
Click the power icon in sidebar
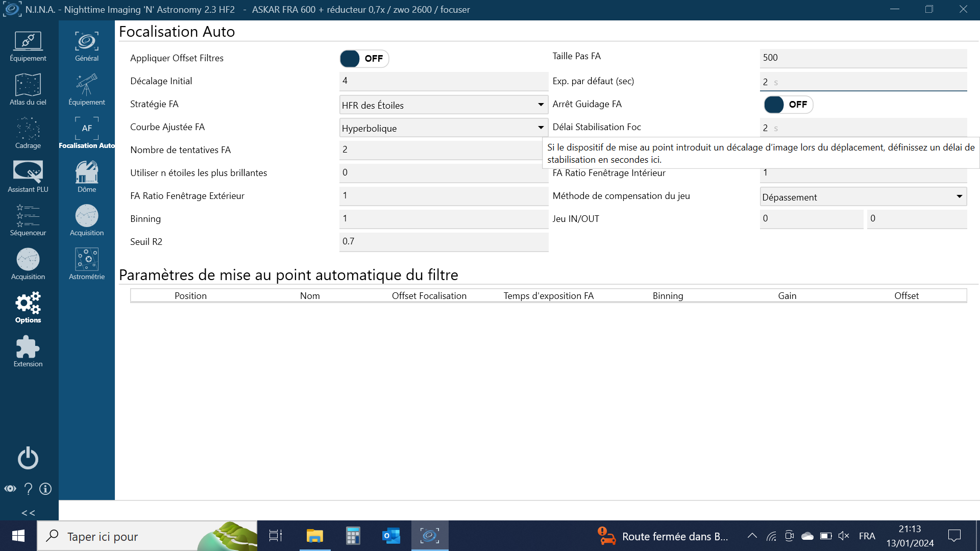click(28, 458)
